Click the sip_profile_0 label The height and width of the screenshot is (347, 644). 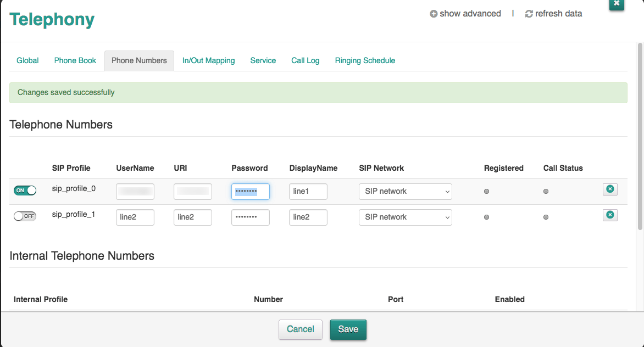(74, 189)
